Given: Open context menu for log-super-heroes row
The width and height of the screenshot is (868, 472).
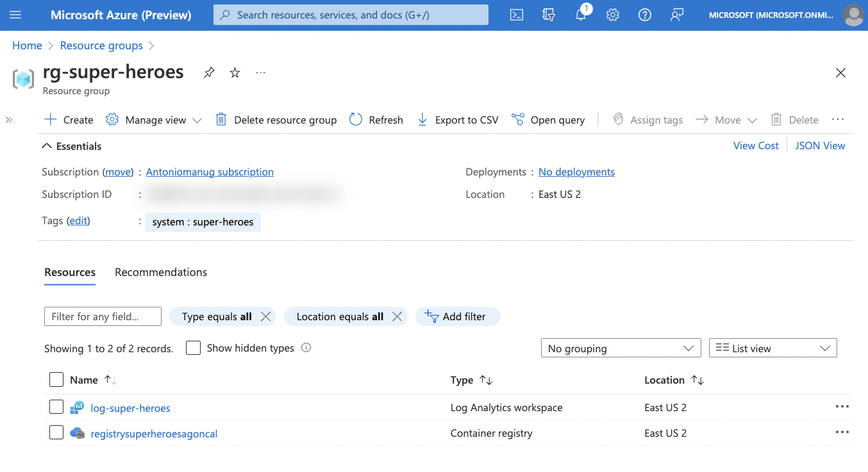Looking at the screenshot, I should (842, 407).
